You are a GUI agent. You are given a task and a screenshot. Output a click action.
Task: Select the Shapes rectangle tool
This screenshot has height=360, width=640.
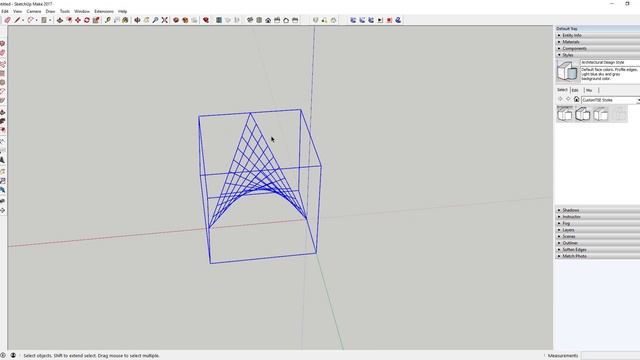click(x=44, y=20)
